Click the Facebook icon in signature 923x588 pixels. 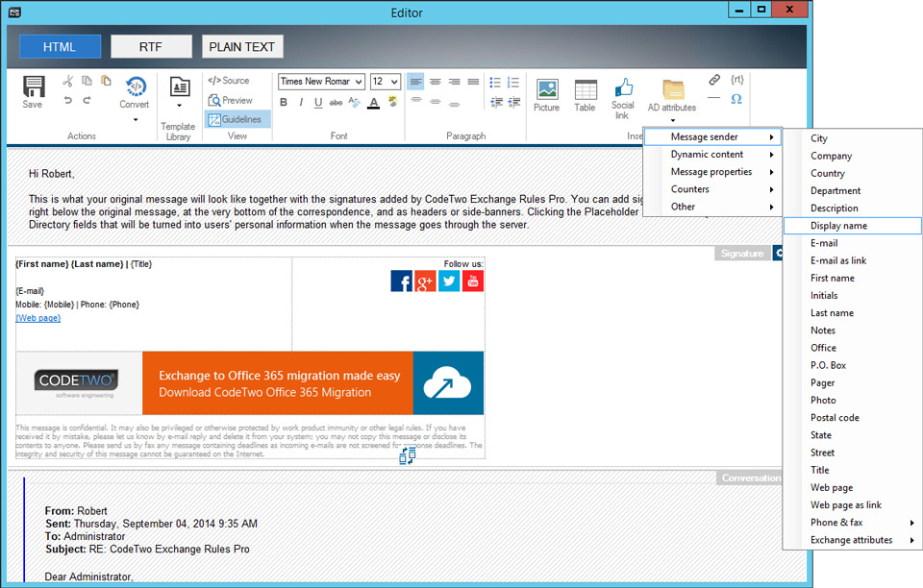(402, 282)
